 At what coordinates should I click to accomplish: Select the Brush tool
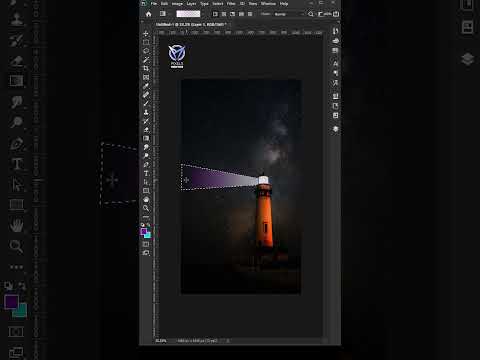(x=146, y=103)
